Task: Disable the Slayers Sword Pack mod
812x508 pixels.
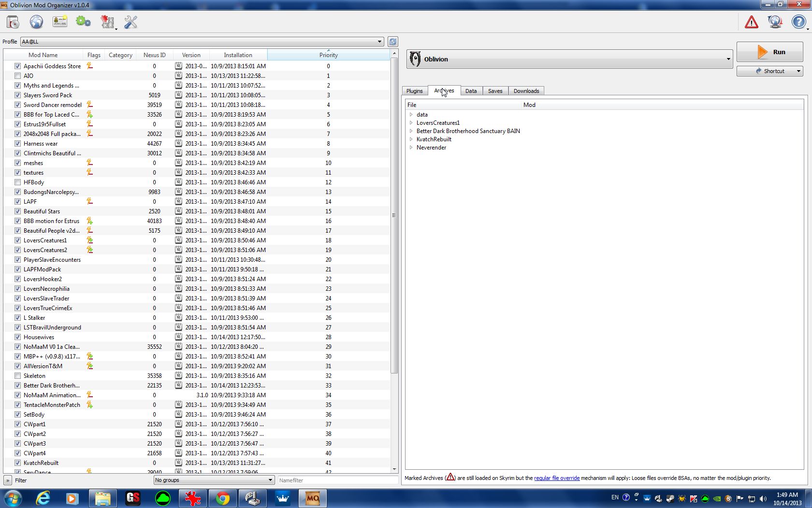Action: click(x=17, y=95)
